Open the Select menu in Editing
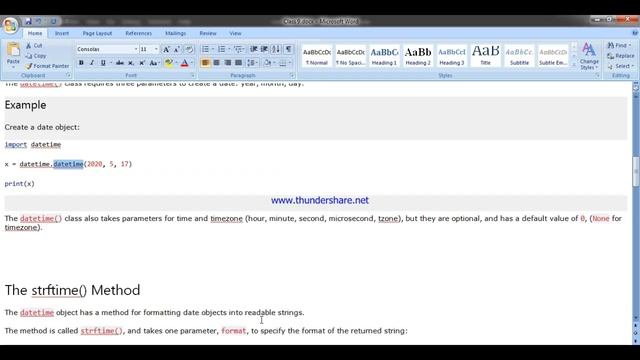This screenshot has height=360, width=640. pos(621,66)
